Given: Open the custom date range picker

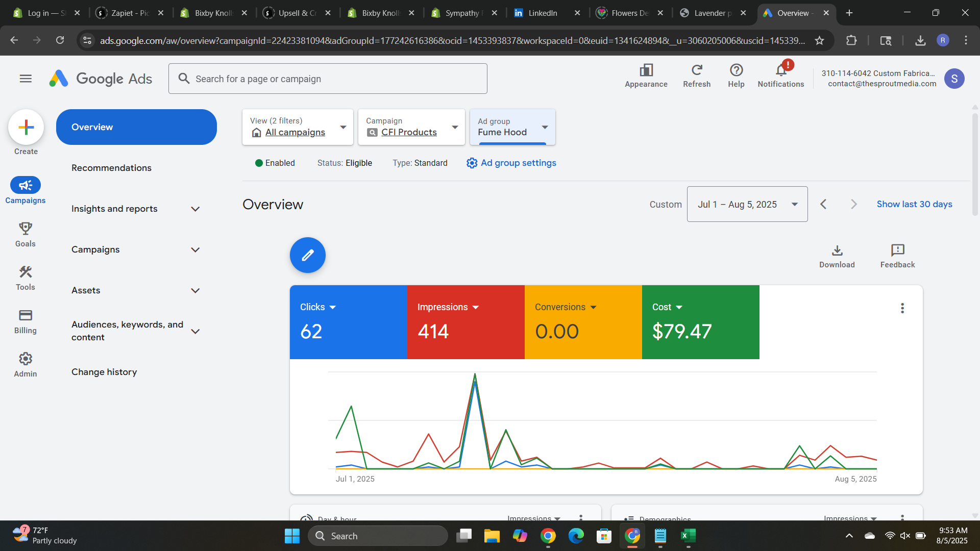Looking at the screenshot, I should (x=747, y=204).
